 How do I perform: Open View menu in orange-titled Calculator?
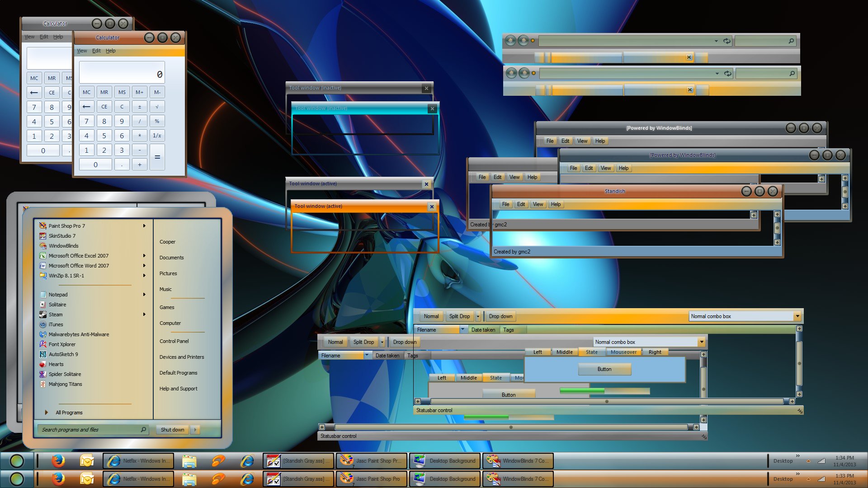click(x=82, y=51)
